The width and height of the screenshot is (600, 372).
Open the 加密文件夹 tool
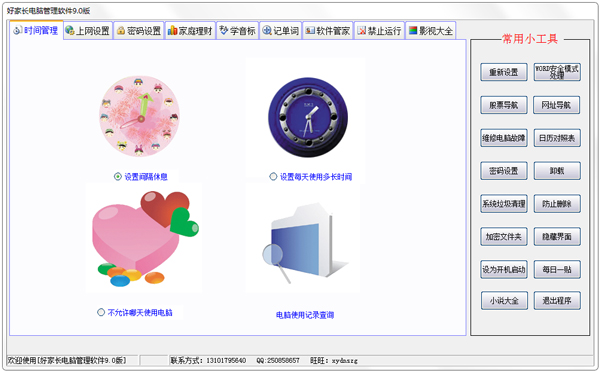(504, 237)
